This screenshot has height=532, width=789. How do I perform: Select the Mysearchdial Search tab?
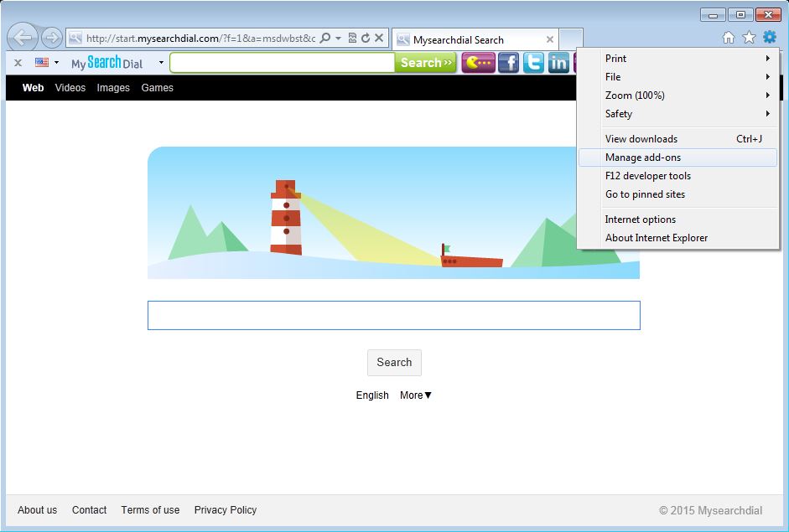pos(475,39)
